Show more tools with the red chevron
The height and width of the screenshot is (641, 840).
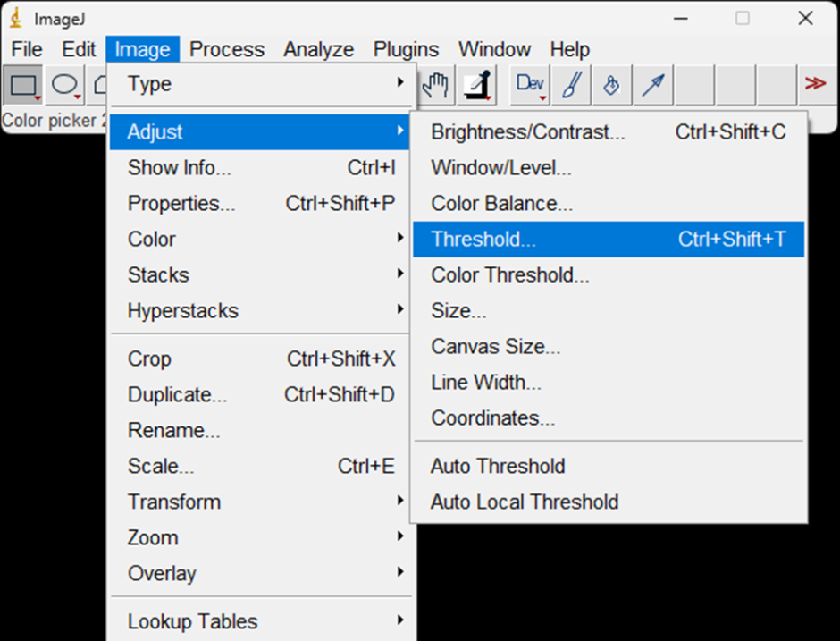coord(815,84)
